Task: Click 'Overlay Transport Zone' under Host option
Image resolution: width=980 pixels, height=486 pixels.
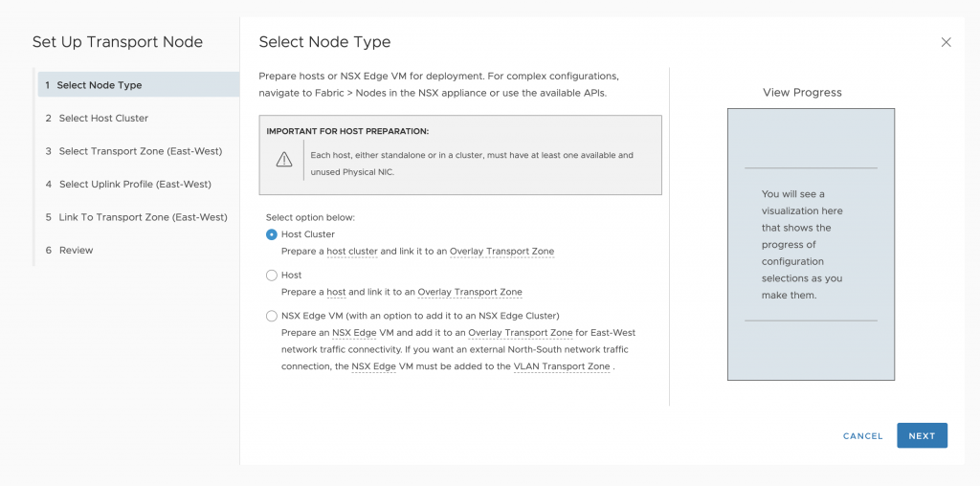Action: (x=469, y=292)
